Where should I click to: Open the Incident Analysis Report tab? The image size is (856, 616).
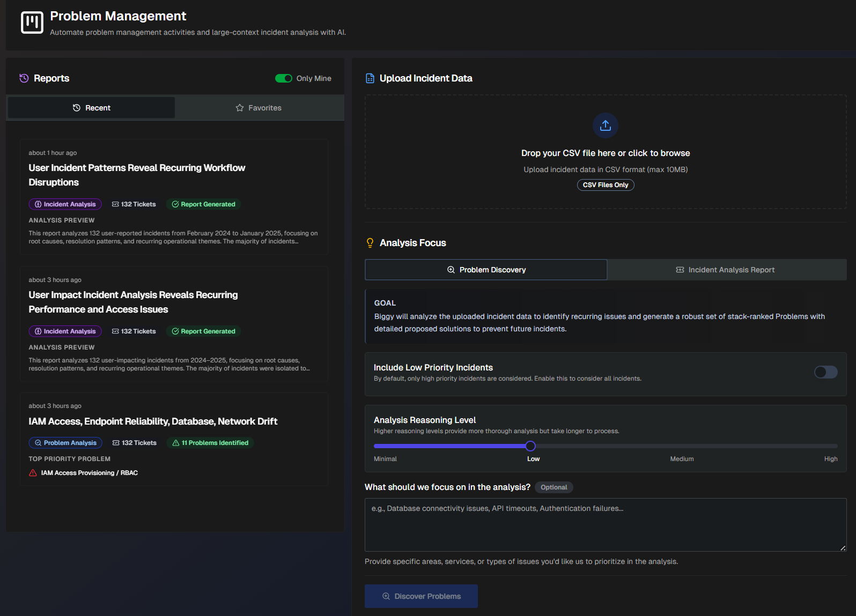726,270
